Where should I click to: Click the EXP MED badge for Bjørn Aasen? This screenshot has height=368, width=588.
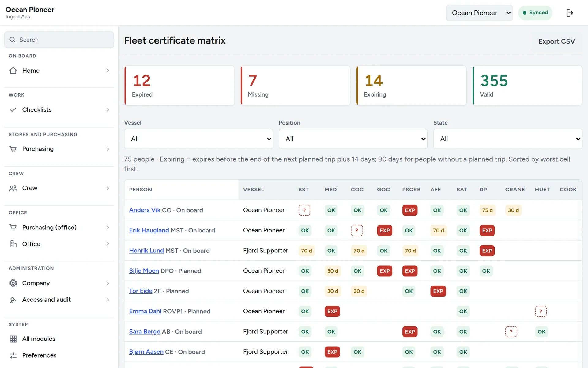click(332, 352)
